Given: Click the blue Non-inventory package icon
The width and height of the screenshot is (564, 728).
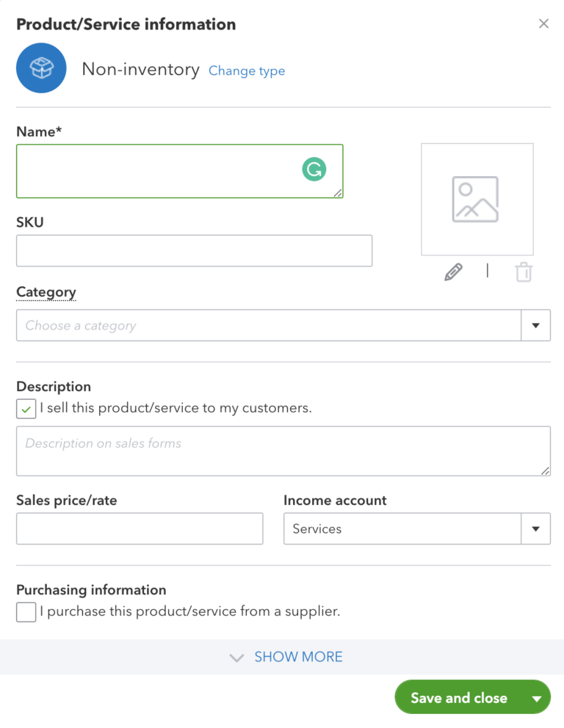Looking at the screenshot, I should pyautogui.click(x=41, y=68).
